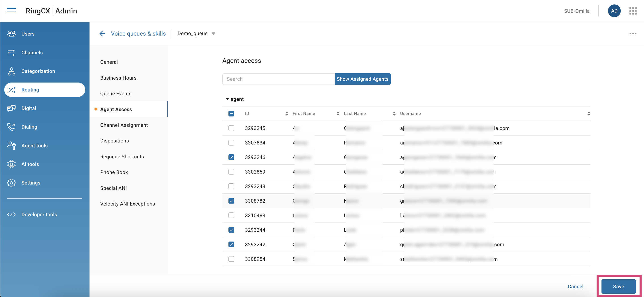
Task: Open the Dispositions settings tab
Action: pyautogui.click(x=115, y=141)
